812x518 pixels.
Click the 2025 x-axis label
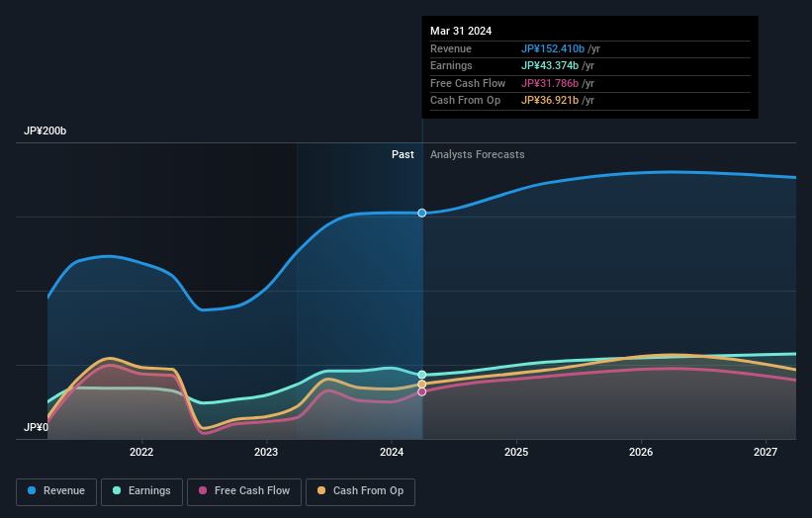[x=516, y=452]
